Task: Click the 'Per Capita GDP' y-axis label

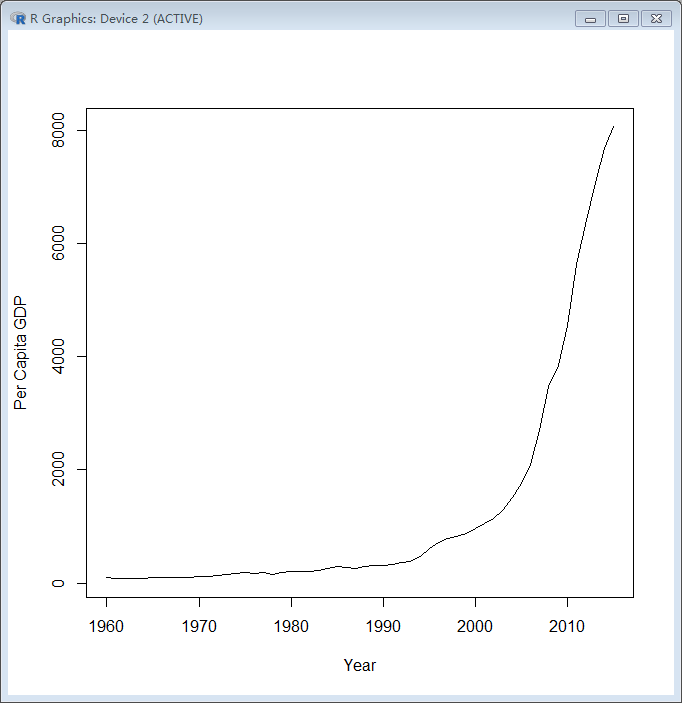Action: click(20, 354)
